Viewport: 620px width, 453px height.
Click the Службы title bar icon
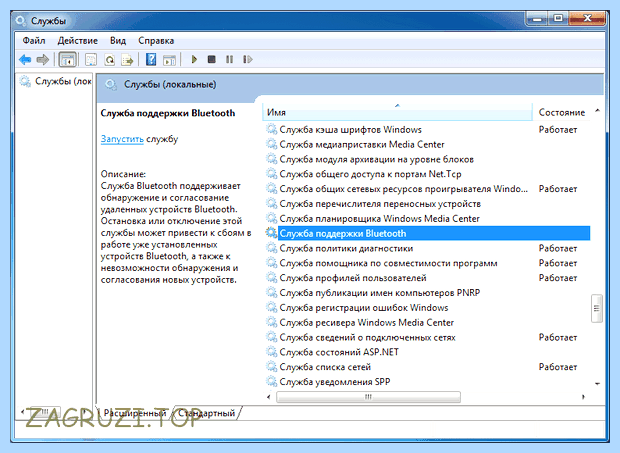tap(21, 21)
